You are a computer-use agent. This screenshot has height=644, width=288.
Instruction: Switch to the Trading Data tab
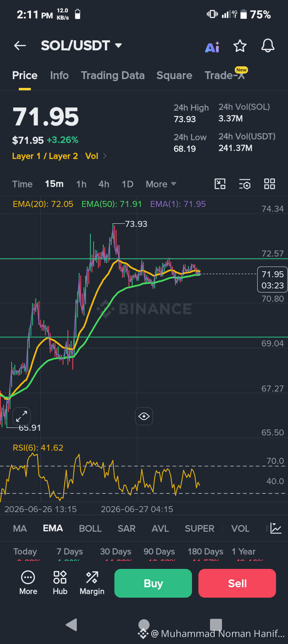coord(113,76)
